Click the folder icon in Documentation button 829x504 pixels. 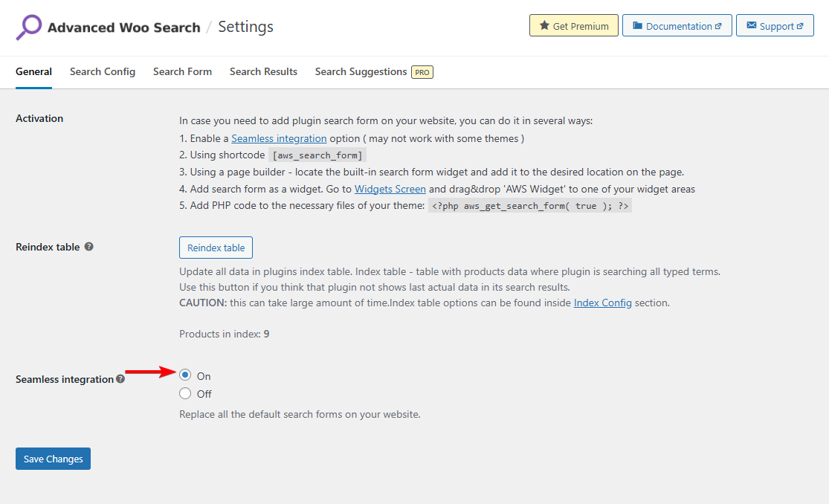pyautogui.click(x=637, y=26)
